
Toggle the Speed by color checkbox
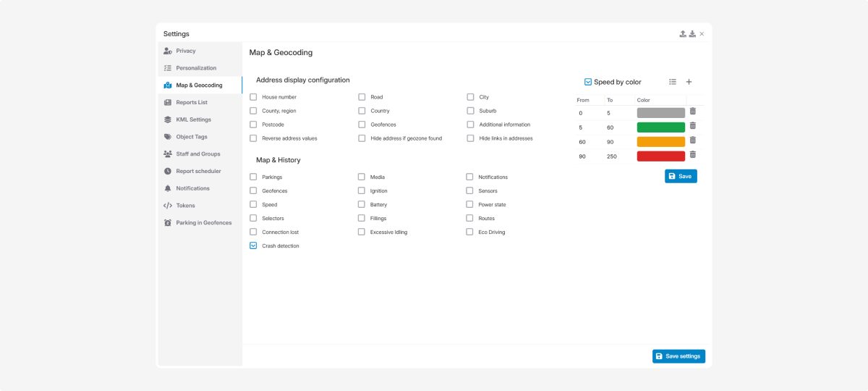(588, 82)
